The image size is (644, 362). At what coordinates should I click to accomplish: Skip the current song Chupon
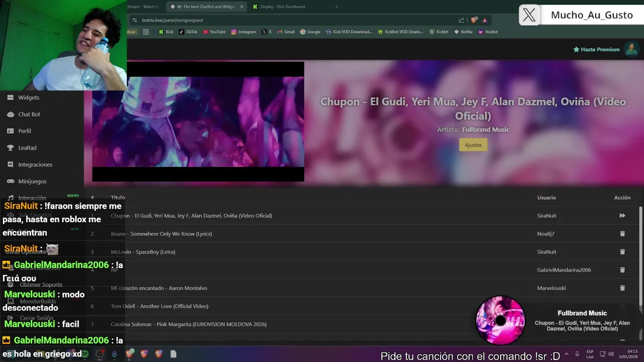point(622,216)
